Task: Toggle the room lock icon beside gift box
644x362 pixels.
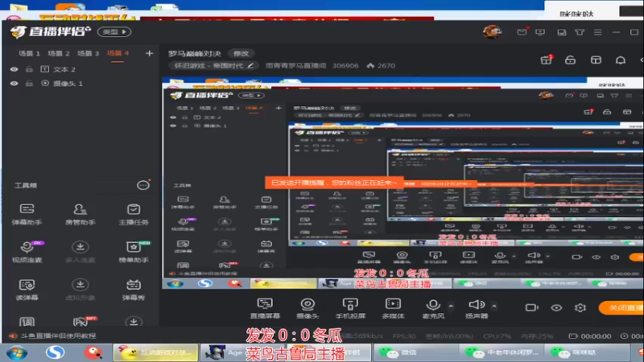Action: coord(570,60)
